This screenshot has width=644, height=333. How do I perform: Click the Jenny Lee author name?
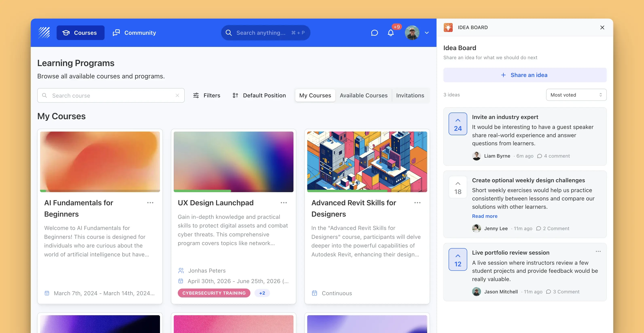point(496,228)
